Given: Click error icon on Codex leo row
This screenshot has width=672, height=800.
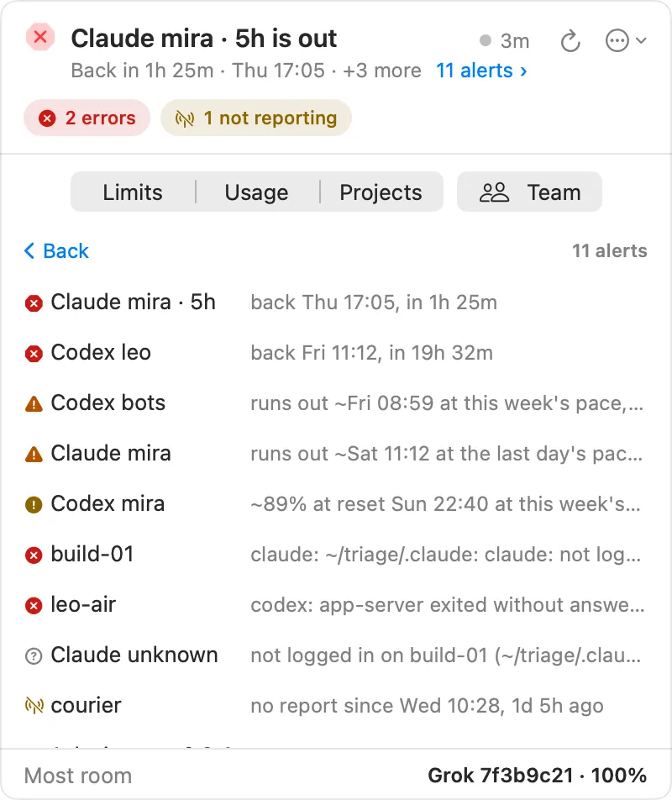Looking at the screenshot, I should tap(34, 354).
